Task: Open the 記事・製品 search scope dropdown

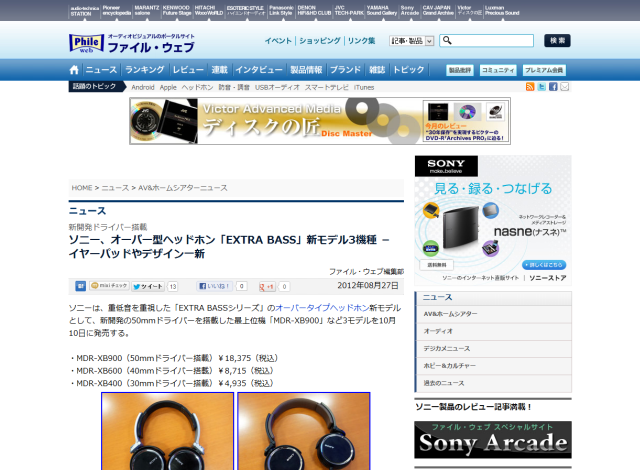Action: 411,41
